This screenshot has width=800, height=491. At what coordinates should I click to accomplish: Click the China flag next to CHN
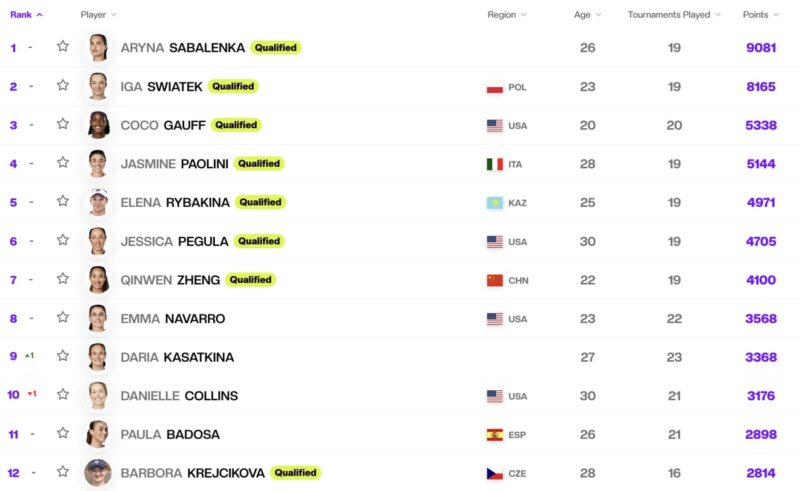[x=494, y=280]
